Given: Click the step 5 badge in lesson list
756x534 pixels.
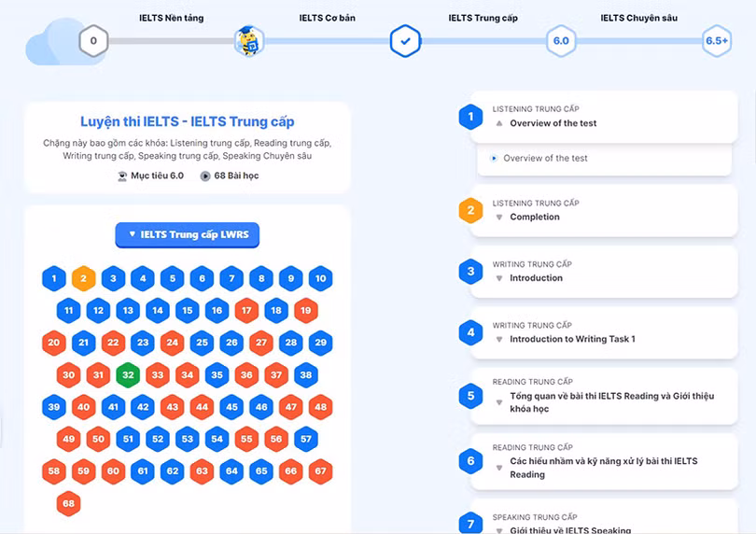Looking at the screenshot, I should 470,396.
